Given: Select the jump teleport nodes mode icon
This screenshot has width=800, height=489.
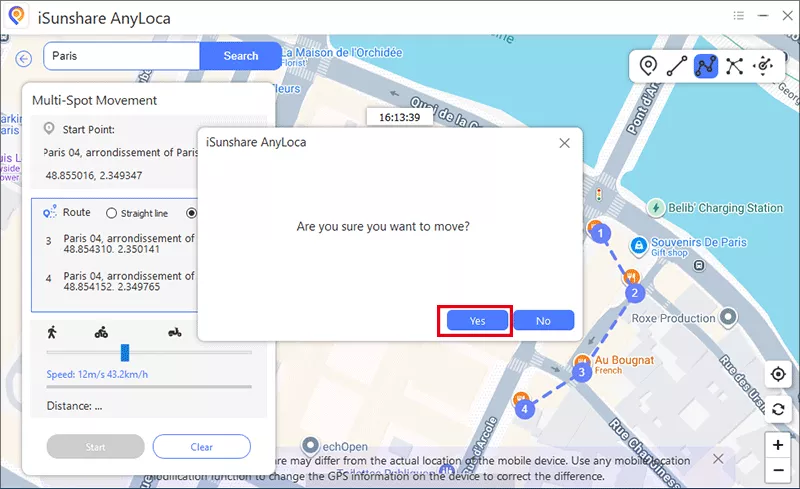Looking at the screenshot, I should coord(734,66).
